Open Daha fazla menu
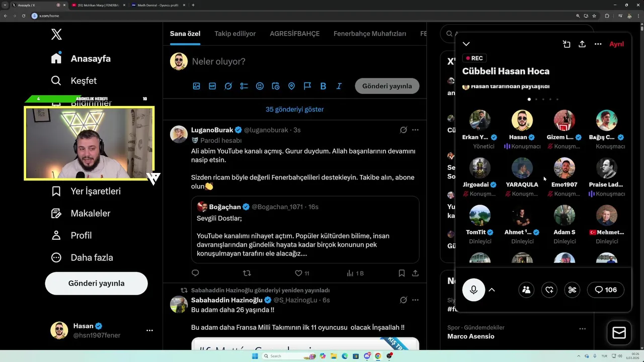 (82, 257)
